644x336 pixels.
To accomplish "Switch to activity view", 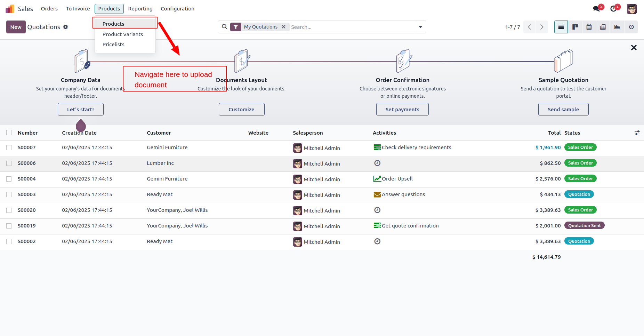I will [x=631, y=27].
